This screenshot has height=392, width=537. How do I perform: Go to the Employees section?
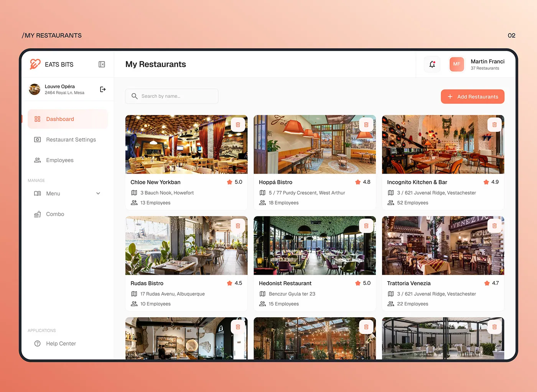click(x=59, y=160)
